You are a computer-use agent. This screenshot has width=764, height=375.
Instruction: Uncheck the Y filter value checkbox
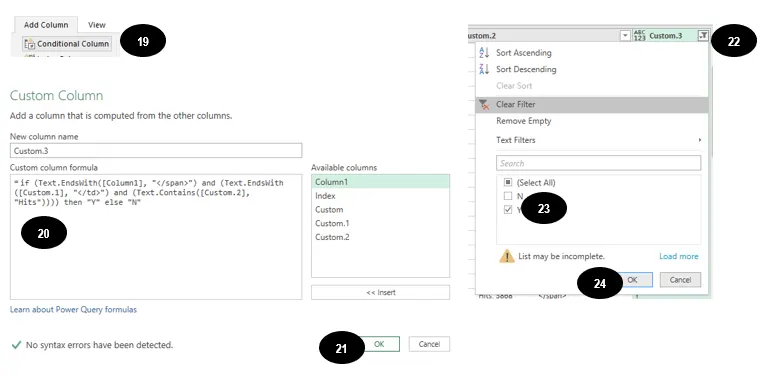pyautogui.click(x=508, y=210)
